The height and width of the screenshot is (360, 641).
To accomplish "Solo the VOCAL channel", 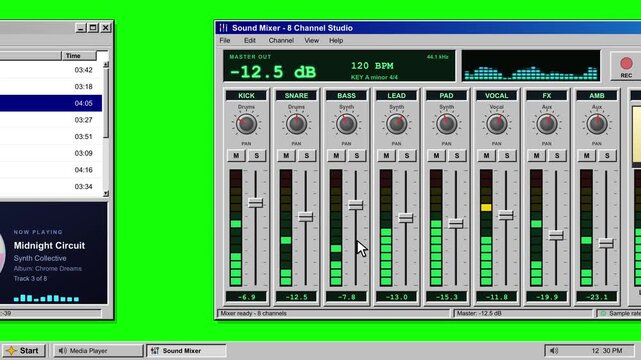I will (507, 156).
